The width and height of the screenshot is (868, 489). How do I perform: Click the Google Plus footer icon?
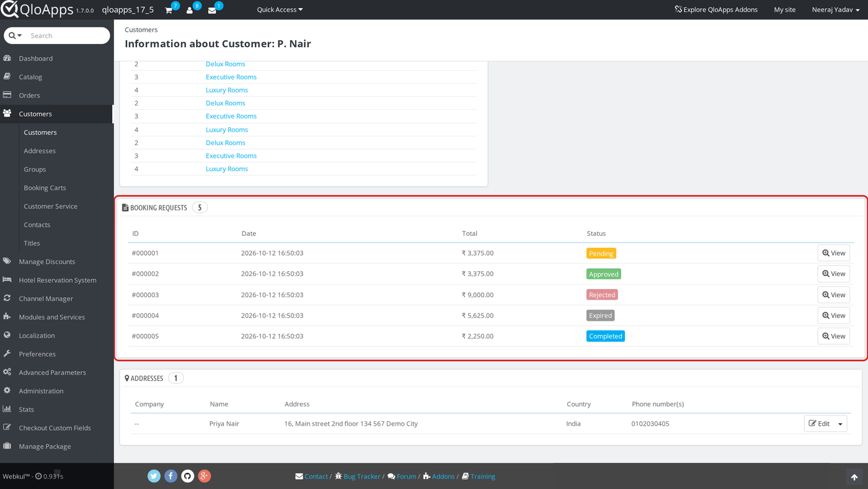[205, 476]
